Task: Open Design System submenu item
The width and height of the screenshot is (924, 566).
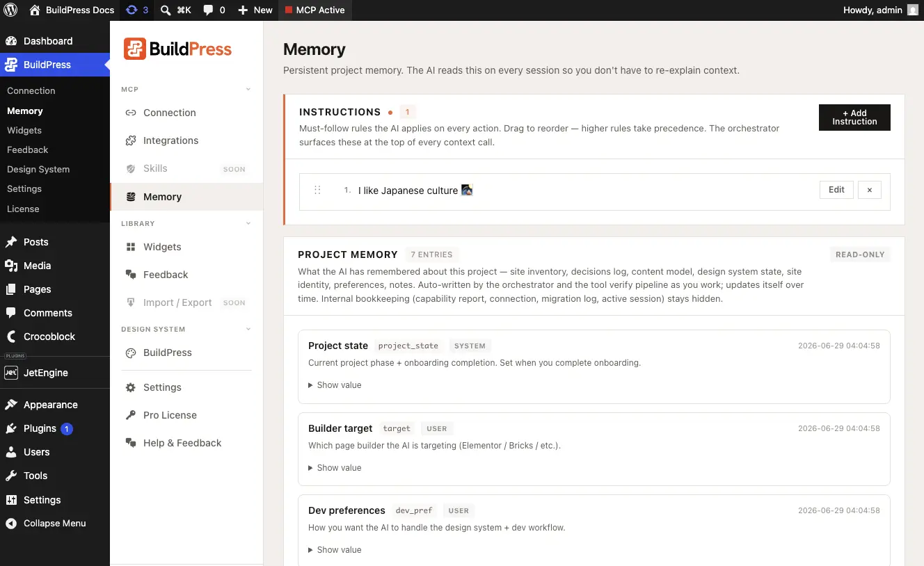Action: pyautogui.click(x=38, y=170)
